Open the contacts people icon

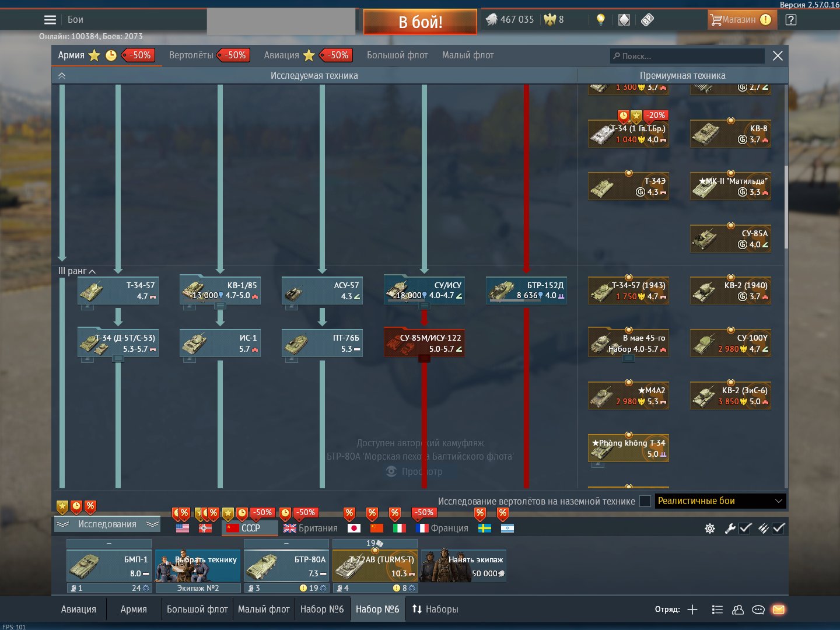[x=738, y=610]
